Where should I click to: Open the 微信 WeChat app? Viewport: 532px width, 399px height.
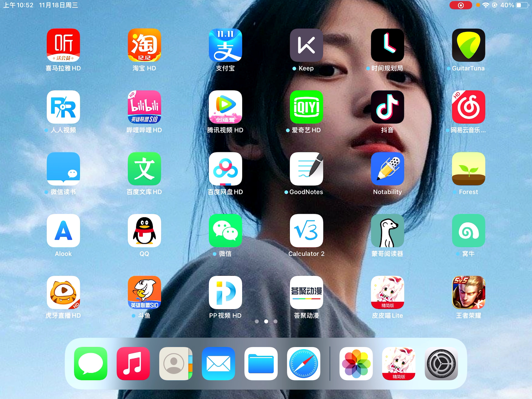(225, 230)
